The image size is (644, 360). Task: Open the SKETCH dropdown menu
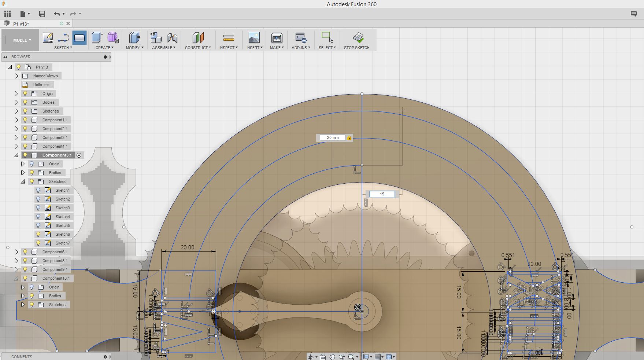(63, 48)
